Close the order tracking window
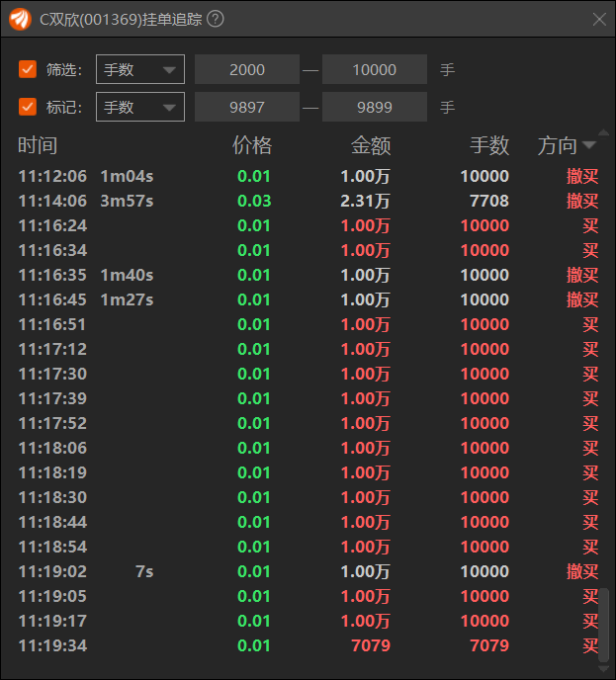The height and width of the screenshot is (680, 616). pyautogui.click(x=598, y=19)
